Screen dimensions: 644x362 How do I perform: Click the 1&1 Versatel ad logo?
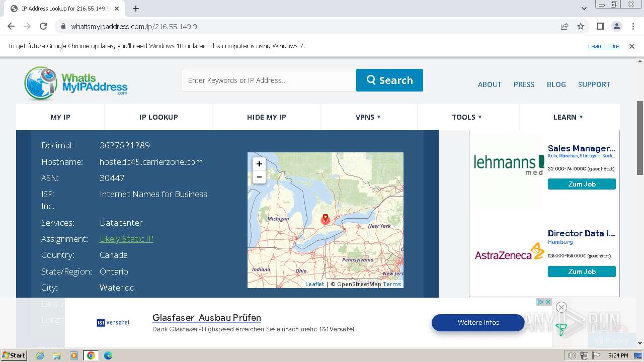point(113,322)
